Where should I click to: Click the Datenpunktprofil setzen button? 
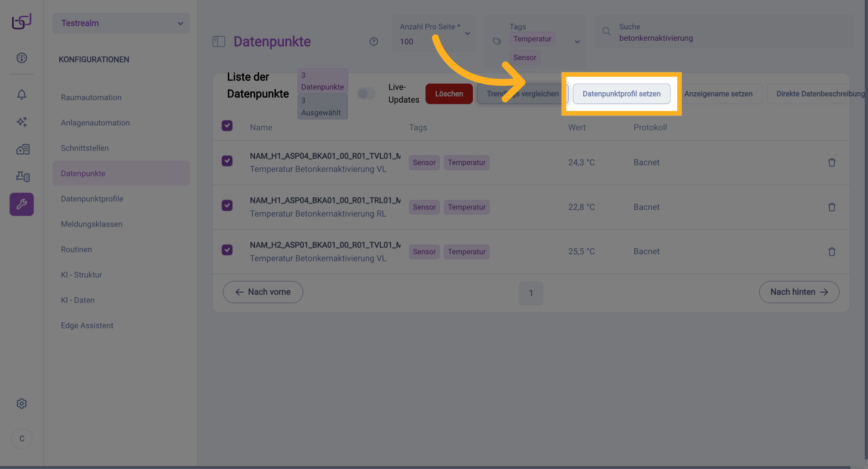pyautogui.click(x=621, y=94)
